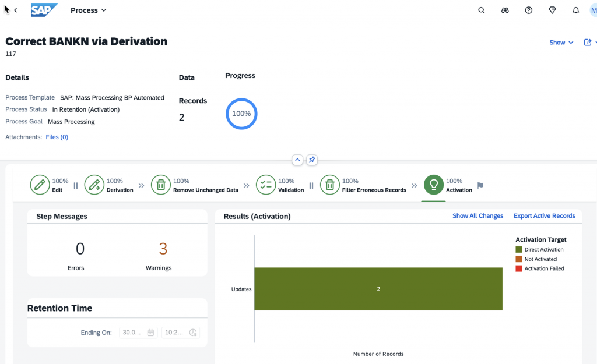Click Number of Records axis title
Viewport: 597px width, 364px height.
pyautogui.click(x=378, y=354)
